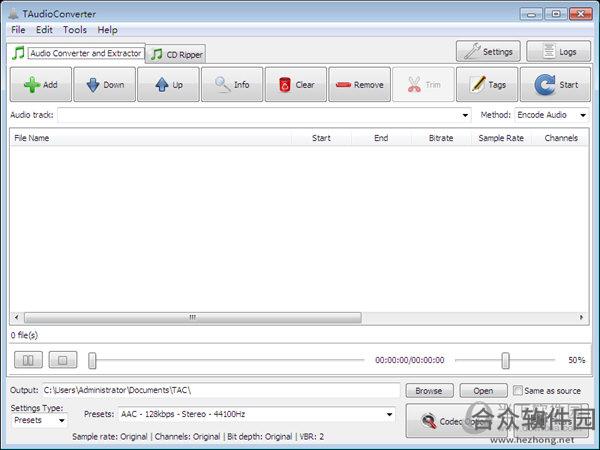Open the Edit menu
The width and height of the screenshot is (600, 450).
pyautogui.click(x=44, y=30)
